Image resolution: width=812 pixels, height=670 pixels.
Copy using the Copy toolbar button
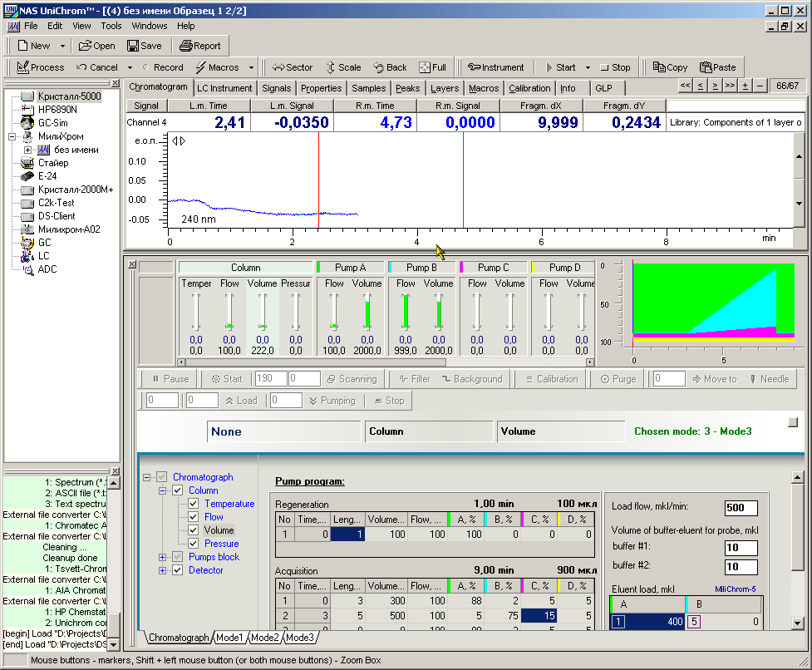tap(670, 67)
